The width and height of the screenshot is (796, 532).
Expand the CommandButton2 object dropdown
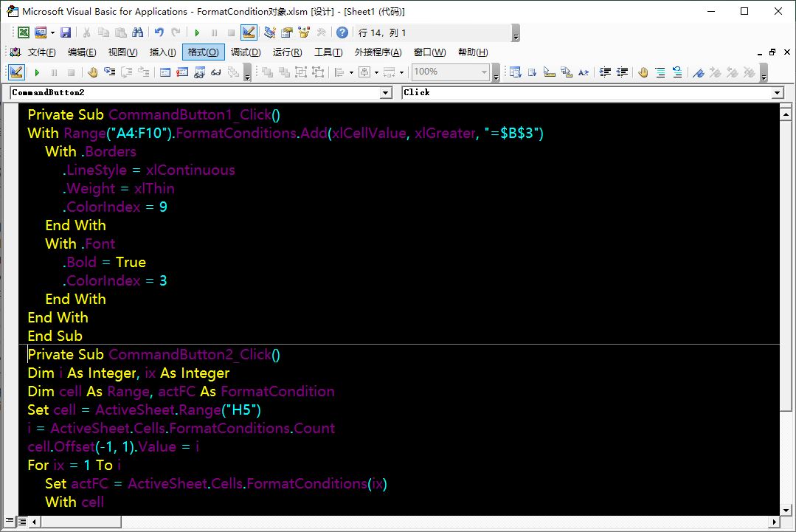click(386, 92)
